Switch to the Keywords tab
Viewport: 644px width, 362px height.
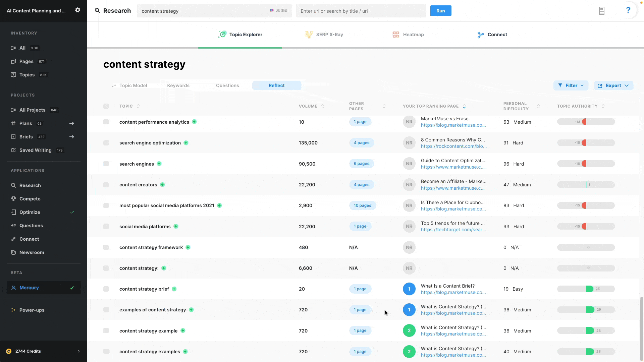(x=178, y=85)
